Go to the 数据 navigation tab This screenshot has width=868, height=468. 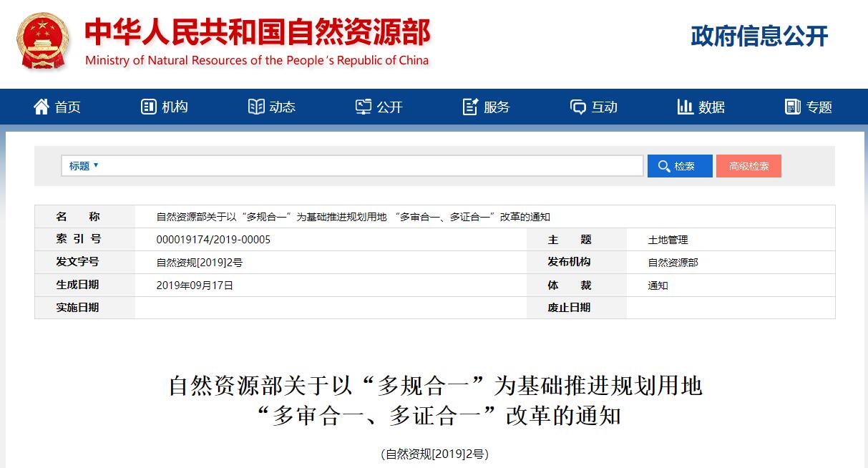coord(711,107)
